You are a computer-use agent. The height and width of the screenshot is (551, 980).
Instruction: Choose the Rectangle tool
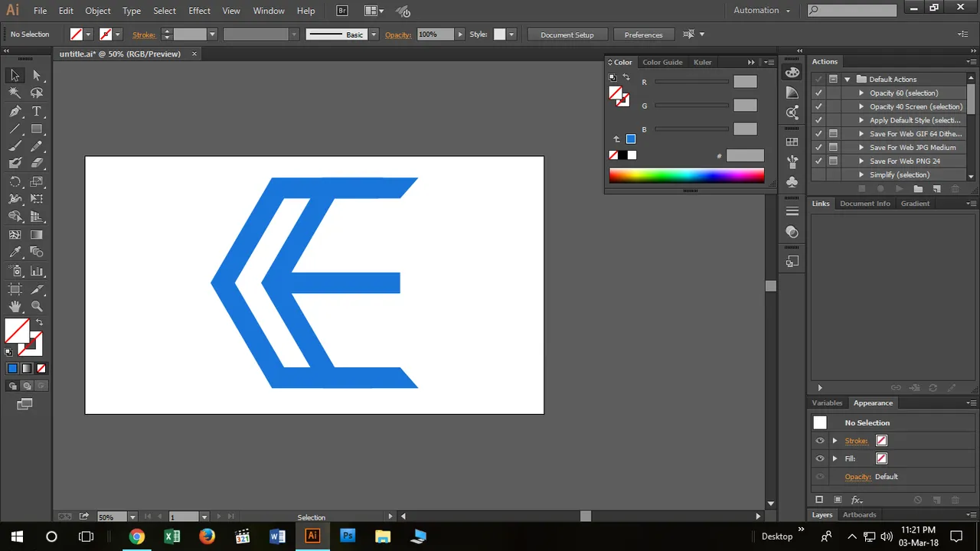(x=37, y=129)
